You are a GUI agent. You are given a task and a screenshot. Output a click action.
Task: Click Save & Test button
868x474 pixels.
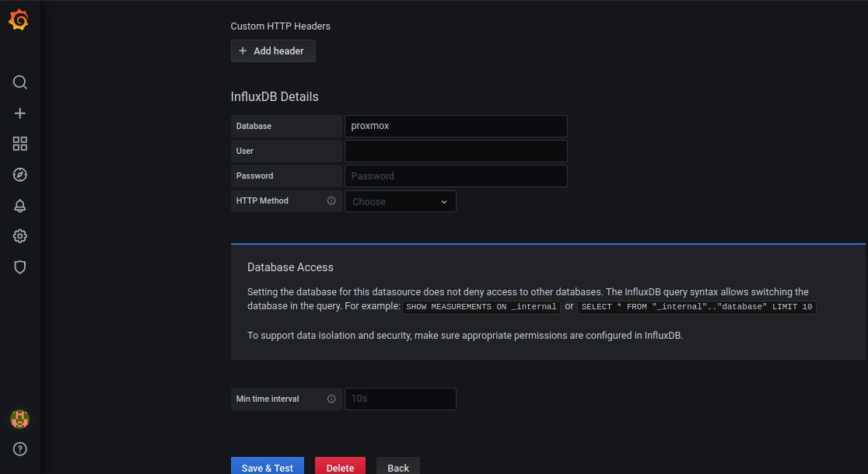tap(268, 466)
